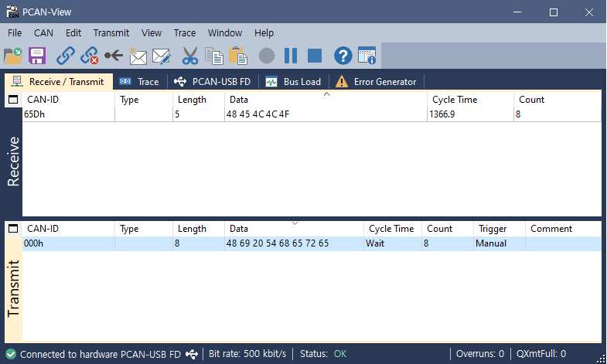Switch to the Bus Load tab
The width and height of the screenshot is (607, 364).
293,82
